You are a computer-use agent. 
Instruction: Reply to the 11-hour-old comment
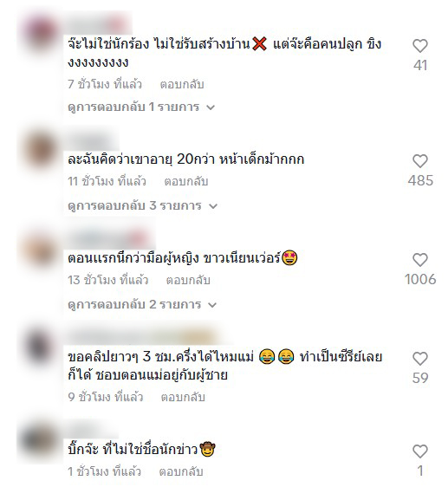pyautogui.click(x=185, y=181)
